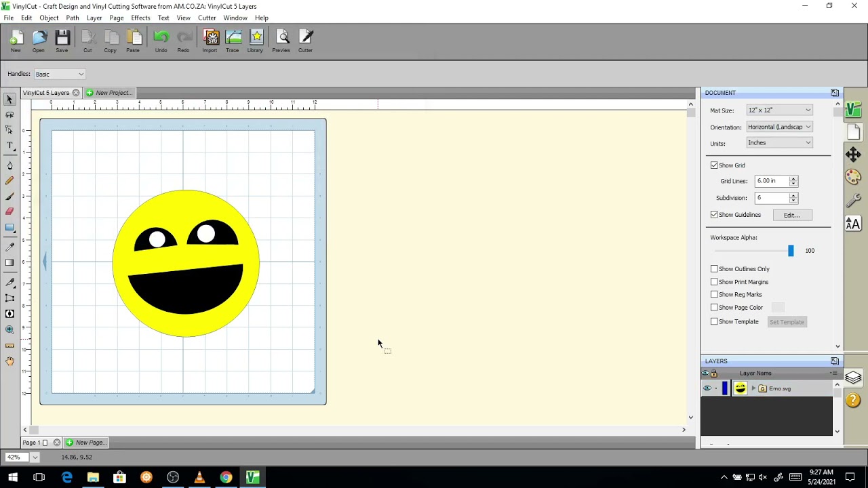Add a page with New Page...

pyautogui.click(x=86, y=443)
